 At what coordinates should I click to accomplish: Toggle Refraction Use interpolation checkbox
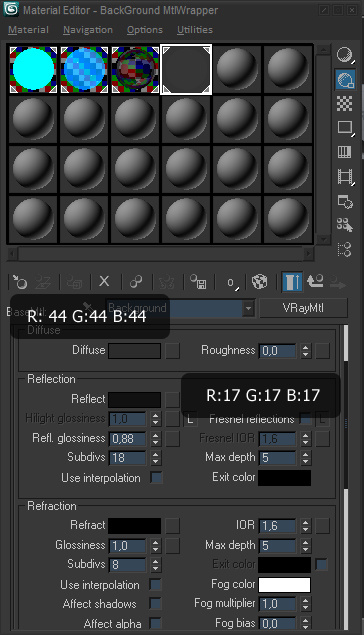155,584
